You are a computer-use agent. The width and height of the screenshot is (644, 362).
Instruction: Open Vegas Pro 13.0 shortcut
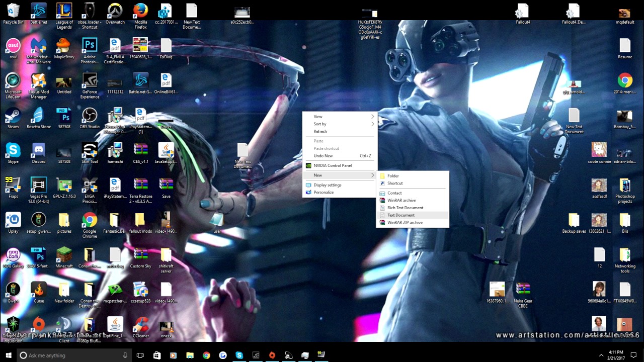click(x=39, y=190)
